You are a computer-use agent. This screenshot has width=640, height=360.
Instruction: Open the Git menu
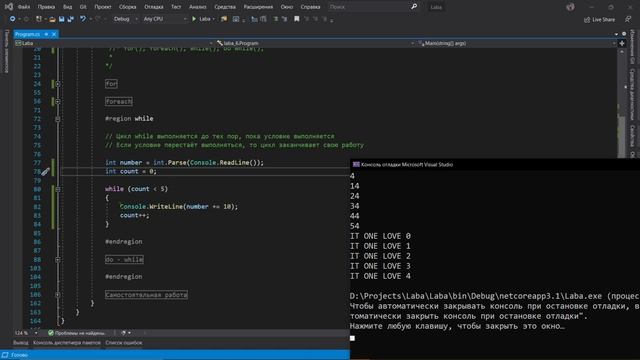point(83,7)
